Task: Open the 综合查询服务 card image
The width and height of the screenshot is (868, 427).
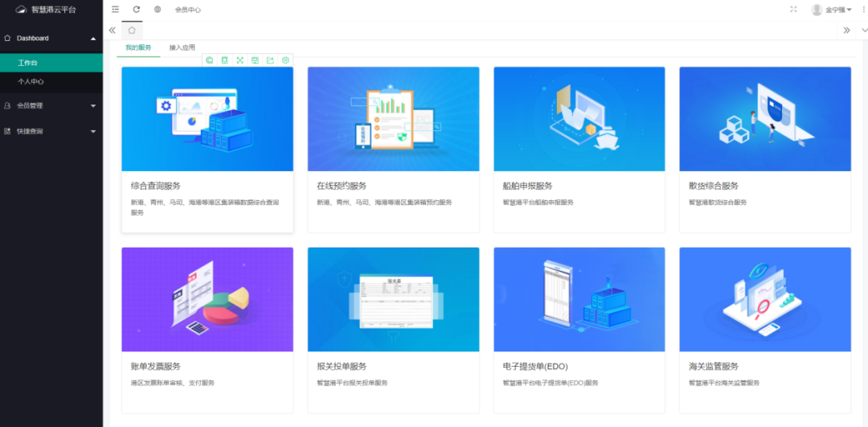Action: (x=207, y=119)
